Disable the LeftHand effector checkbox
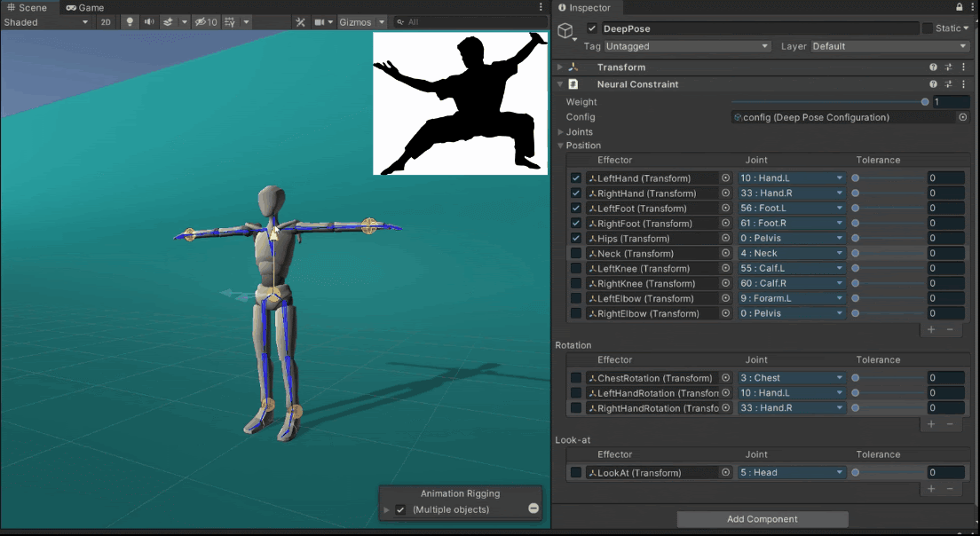The height and width of the screenshot is (536, 980). (576, 178)
